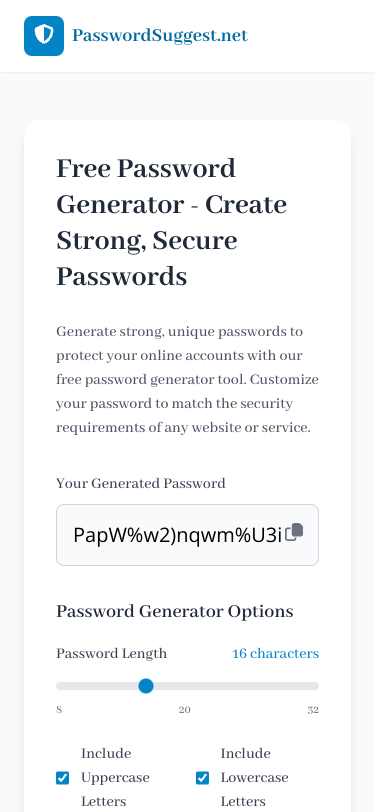Image resolution: width=375 pixels, height=812 pixels.
Task: Click the slider track between 20 and 32
Action: [x=251, y=686]
